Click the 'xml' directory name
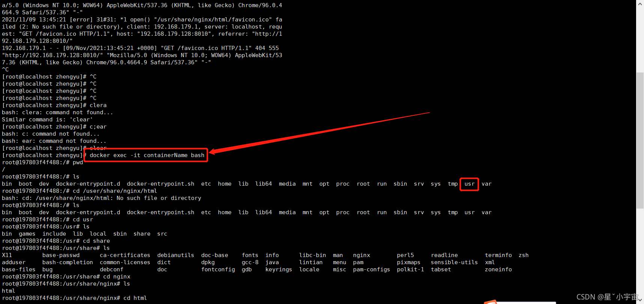The height and width of the screenshot is (304, 644). (x=490, y=262)
